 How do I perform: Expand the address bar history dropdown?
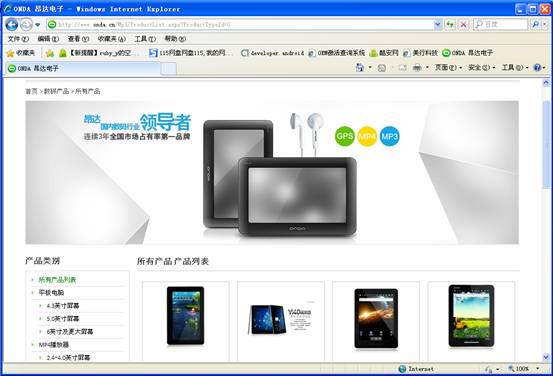[438, 24]
